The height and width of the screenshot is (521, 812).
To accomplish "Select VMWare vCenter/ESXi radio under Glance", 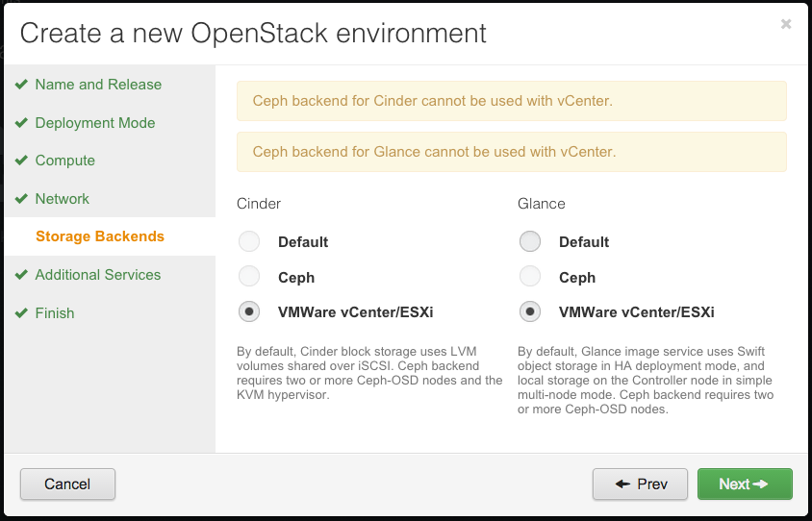I will (530, 312).
